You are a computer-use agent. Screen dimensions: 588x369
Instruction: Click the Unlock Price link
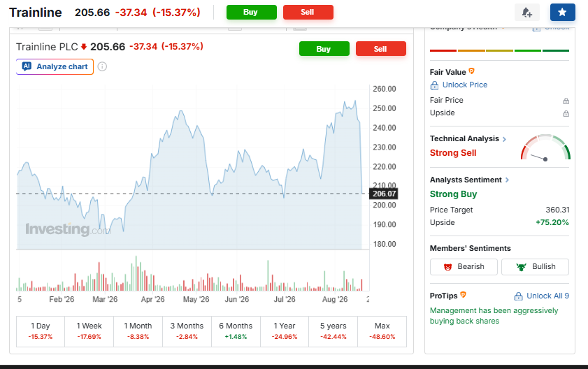(x=465, y=85)
